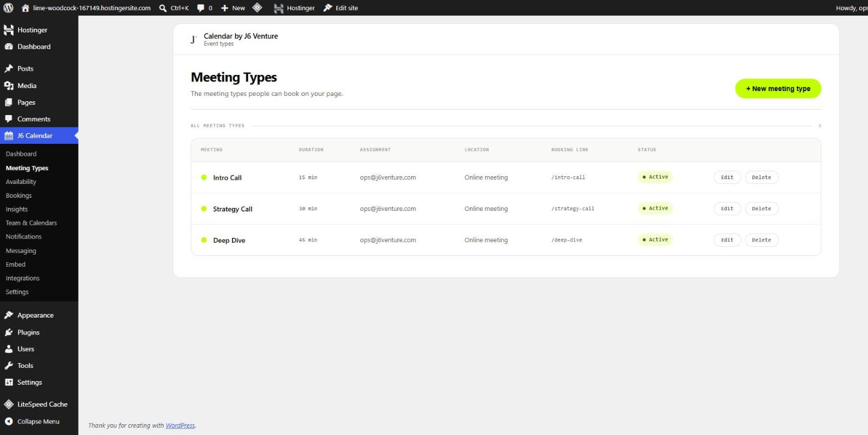Click + New meeting type button
868x435 pixels.
click(x=778, y=89)
